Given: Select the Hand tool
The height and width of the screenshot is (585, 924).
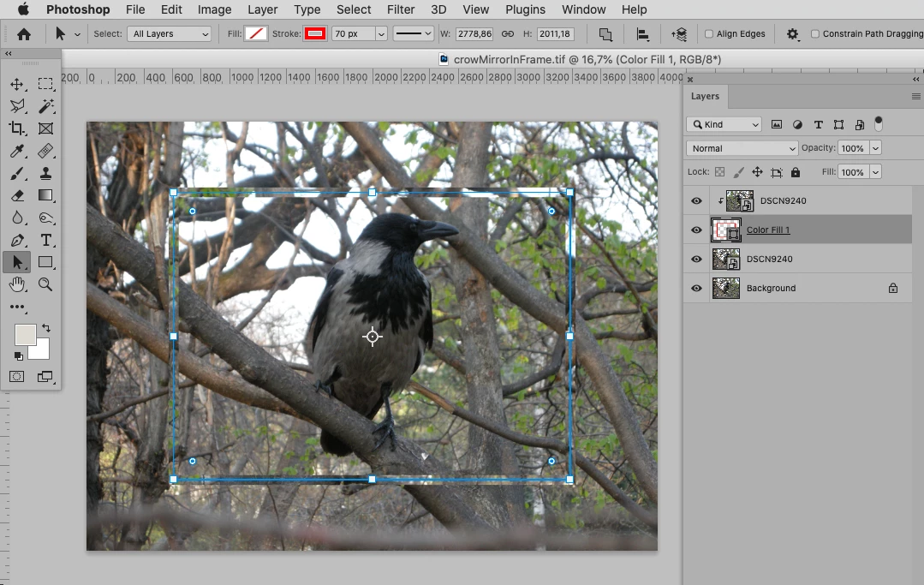Looking at the screenshot, I should [17, 284].
